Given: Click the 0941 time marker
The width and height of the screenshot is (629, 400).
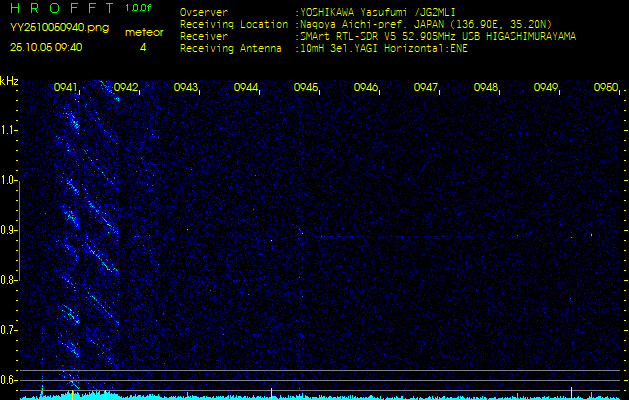Looking at the screenshot, I should 65,87.
